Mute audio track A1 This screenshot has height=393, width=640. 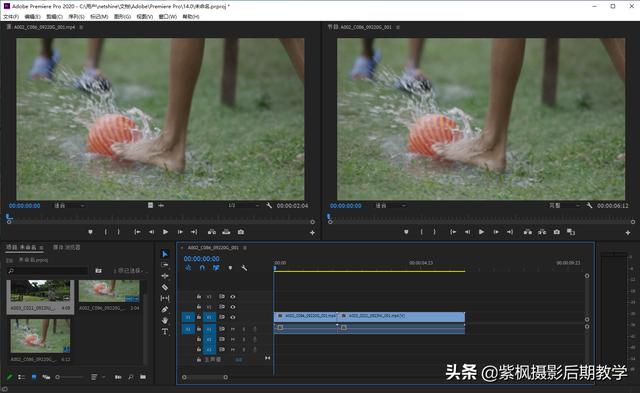[x=233, y=329]
